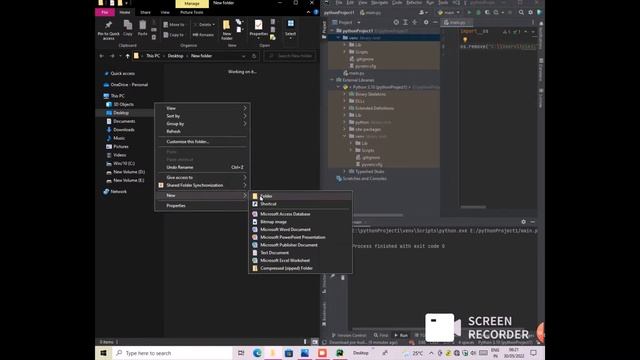Image resolution: width=640 pixels, height=360 pixels.
Task: Click the Move to button
Action: (174, 24)
